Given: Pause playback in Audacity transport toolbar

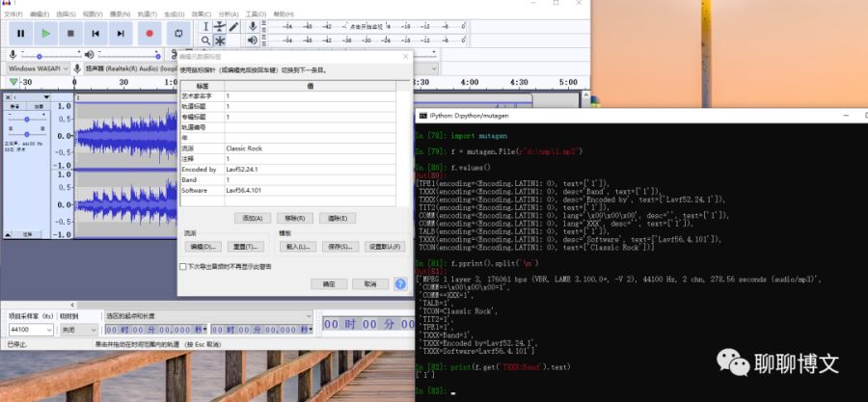Looking at the screenshot, I should [x=21, y=34].
